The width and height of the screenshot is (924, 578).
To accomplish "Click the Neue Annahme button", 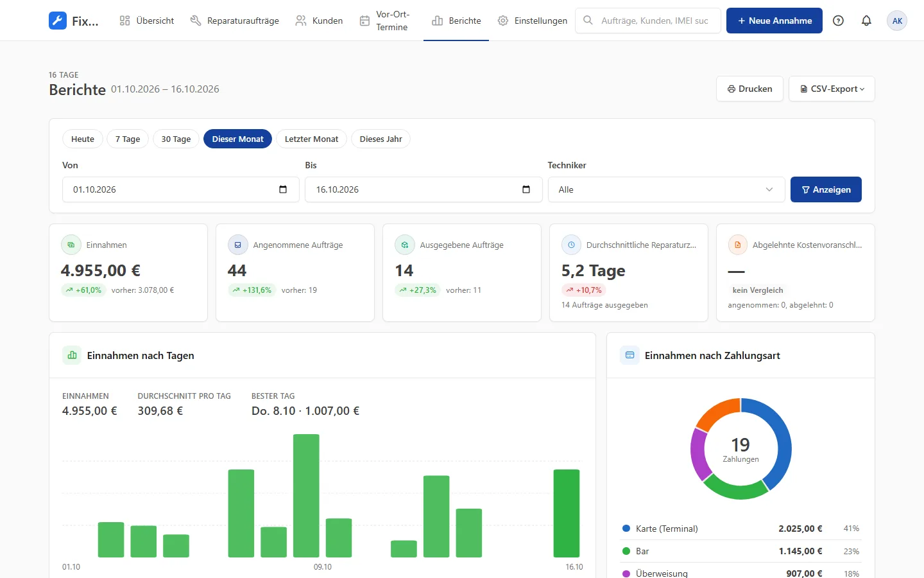I will coord(774,21).
